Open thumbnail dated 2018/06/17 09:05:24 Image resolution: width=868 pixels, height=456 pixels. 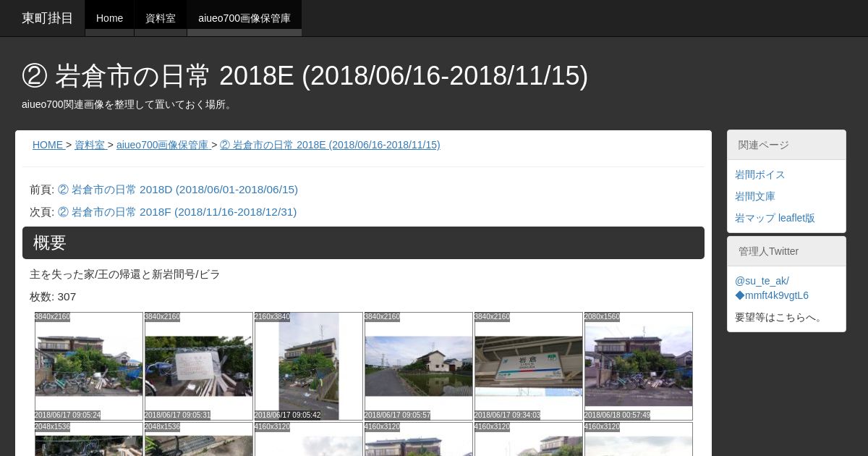(89, 366)
